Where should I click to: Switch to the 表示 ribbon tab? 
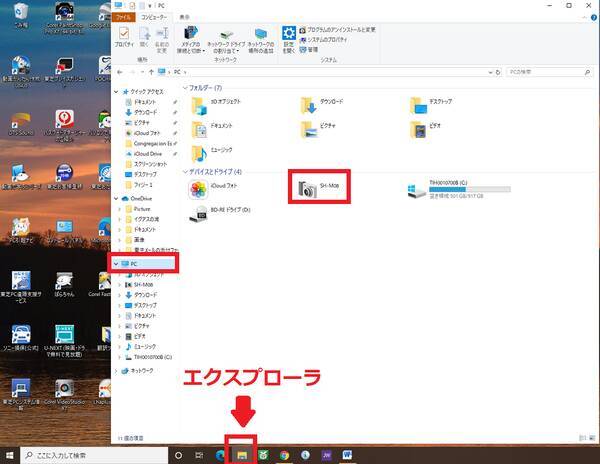tap(185, 17)
